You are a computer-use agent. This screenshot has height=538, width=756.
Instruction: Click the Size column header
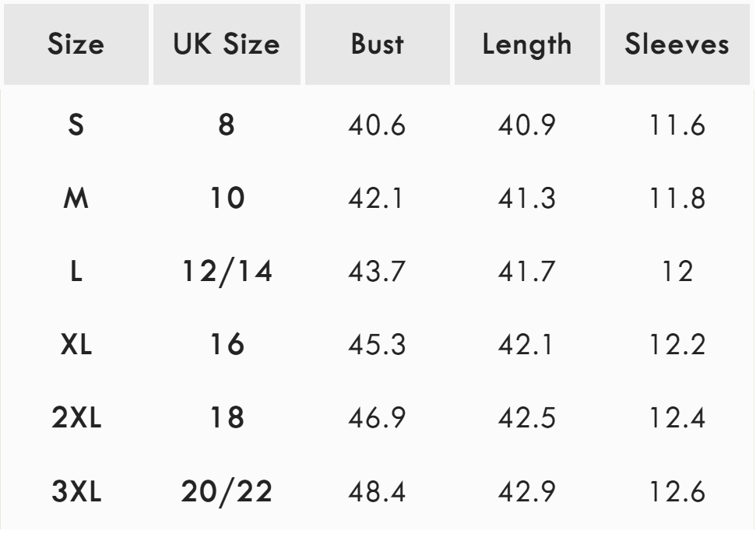76,44
